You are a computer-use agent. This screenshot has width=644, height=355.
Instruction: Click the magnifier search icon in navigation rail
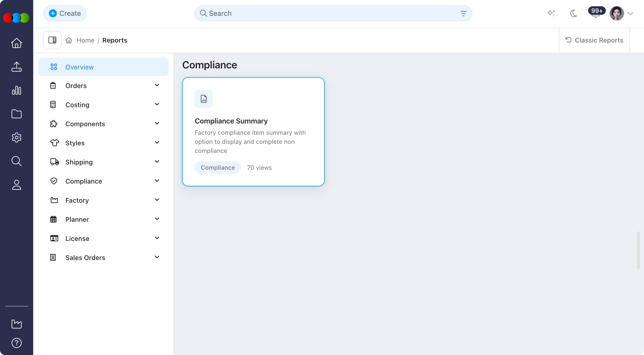(x=17, y=161)
